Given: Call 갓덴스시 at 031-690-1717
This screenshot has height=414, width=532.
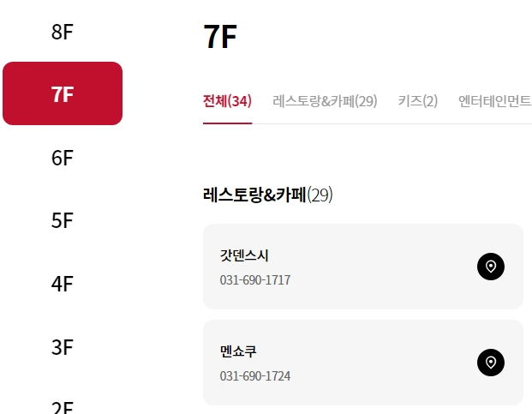Looking at the screenshot, I should click(255, 280).
